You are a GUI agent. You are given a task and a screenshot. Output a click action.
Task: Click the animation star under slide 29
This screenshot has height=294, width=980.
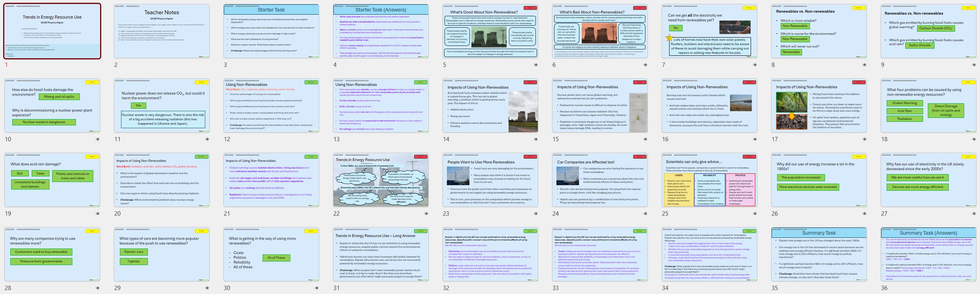pyautogui.click(x=207, y=288)
